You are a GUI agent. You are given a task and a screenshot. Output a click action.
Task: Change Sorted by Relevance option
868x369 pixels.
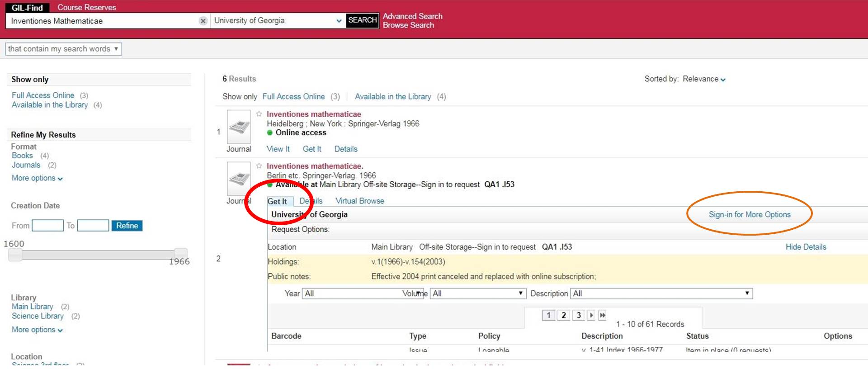coord(704,79)
